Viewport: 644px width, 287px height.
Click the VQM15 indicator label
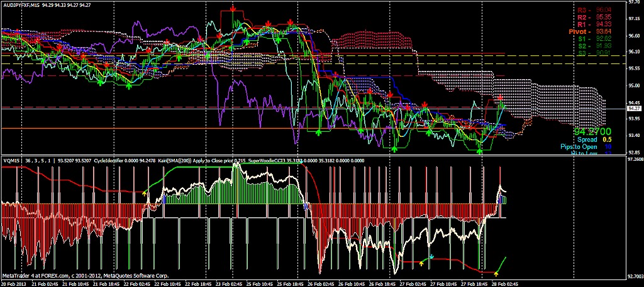tap(10, 161)
